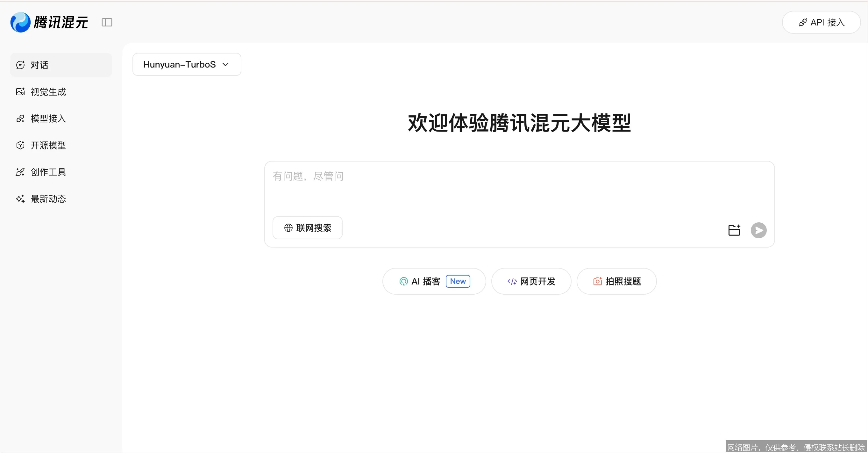Select the 对话 chat icon in sidebar

point(20,65)
